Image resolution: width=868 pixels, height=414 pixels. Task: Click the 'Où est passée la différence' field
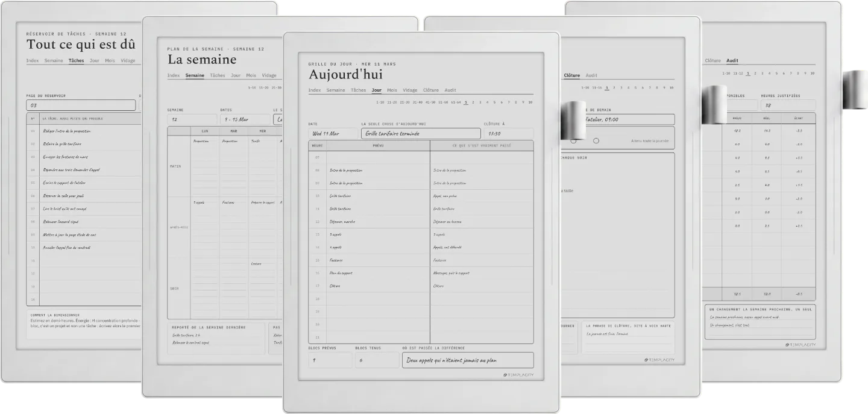point(468,360)
